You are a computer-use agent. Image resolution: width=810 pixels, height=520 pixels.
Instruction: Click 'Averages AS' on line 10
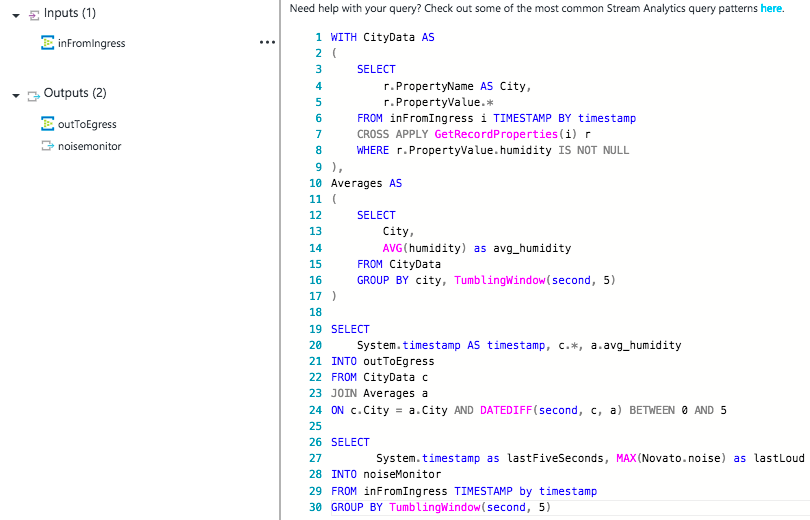click(366, 183)
